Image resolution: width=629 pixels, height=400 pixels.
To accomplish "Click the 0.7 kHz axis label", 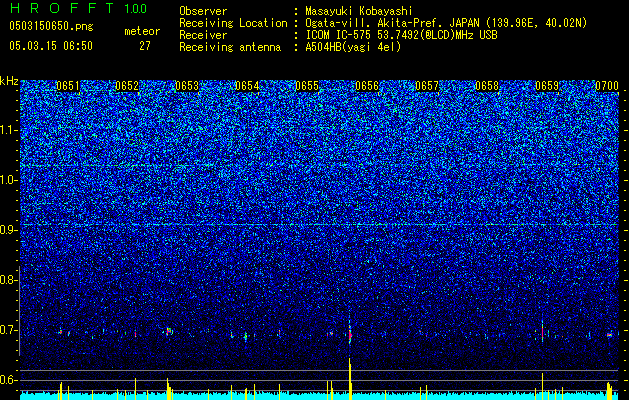I will [9, 330].
